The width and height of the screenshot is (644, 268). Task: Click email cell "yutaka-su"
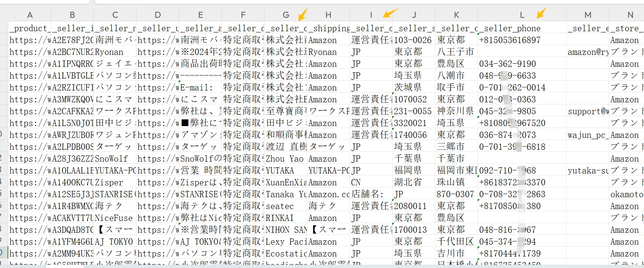[x=588, y=170]
